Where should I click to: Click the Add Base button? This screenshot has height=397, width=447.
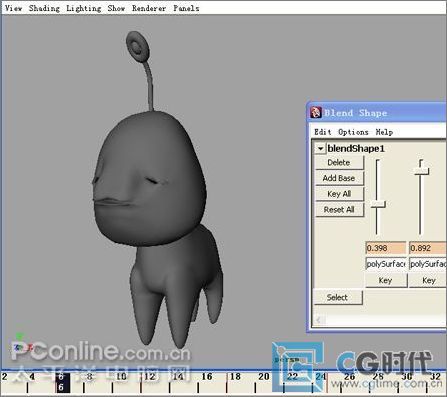point(339,178)
